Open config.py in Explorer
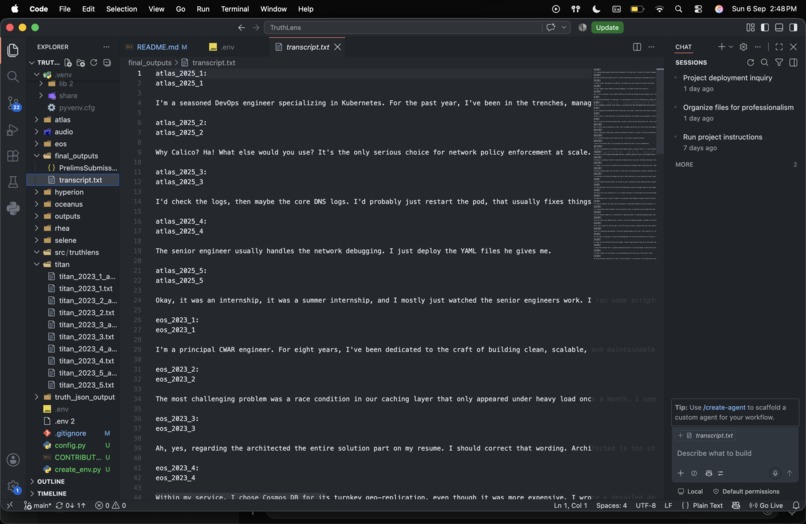 click(70, 445)
